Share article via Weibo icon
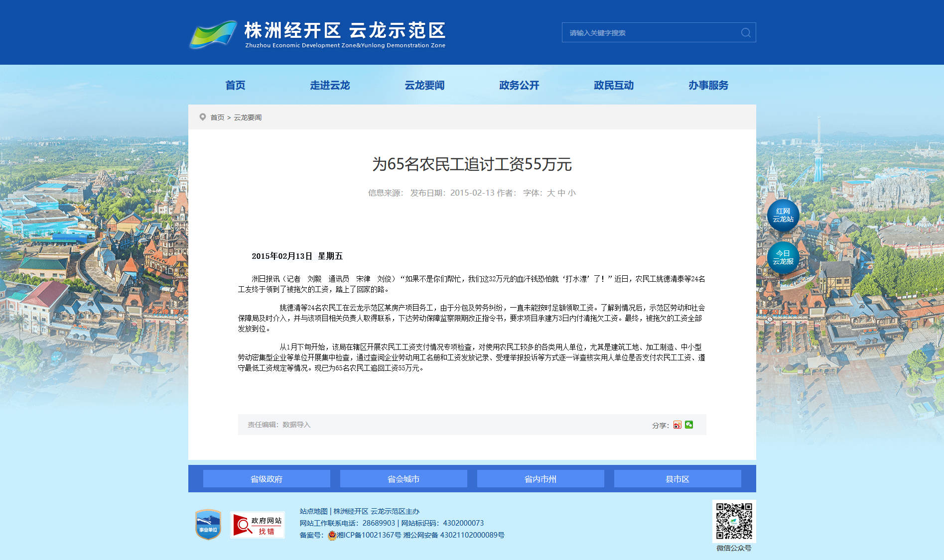The image size is (944, 560). coord(677,425)
